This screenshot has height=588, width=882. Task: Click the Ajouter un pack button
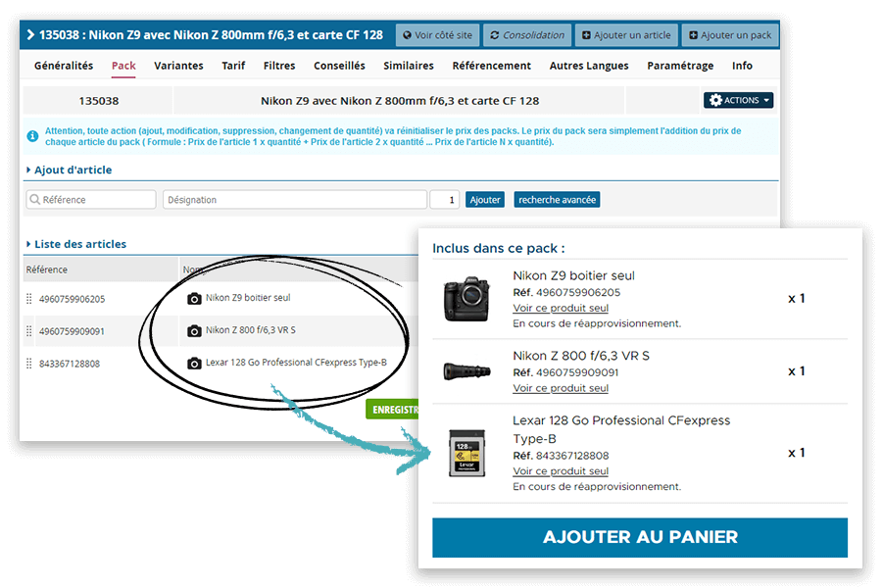730,35
